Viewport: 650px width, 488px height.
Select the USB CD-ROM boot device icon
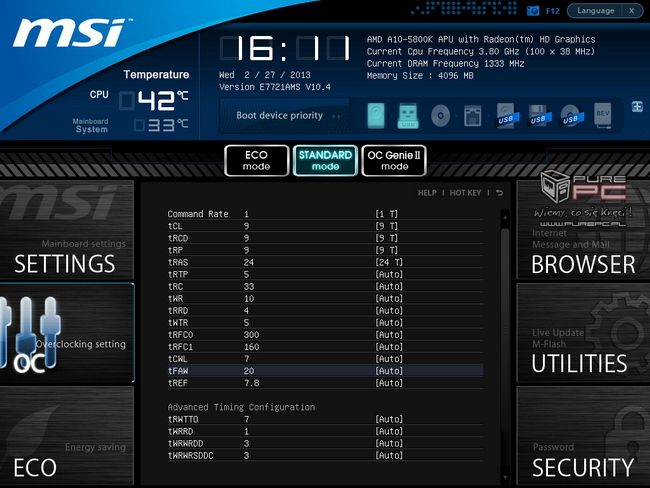[571, 115]
